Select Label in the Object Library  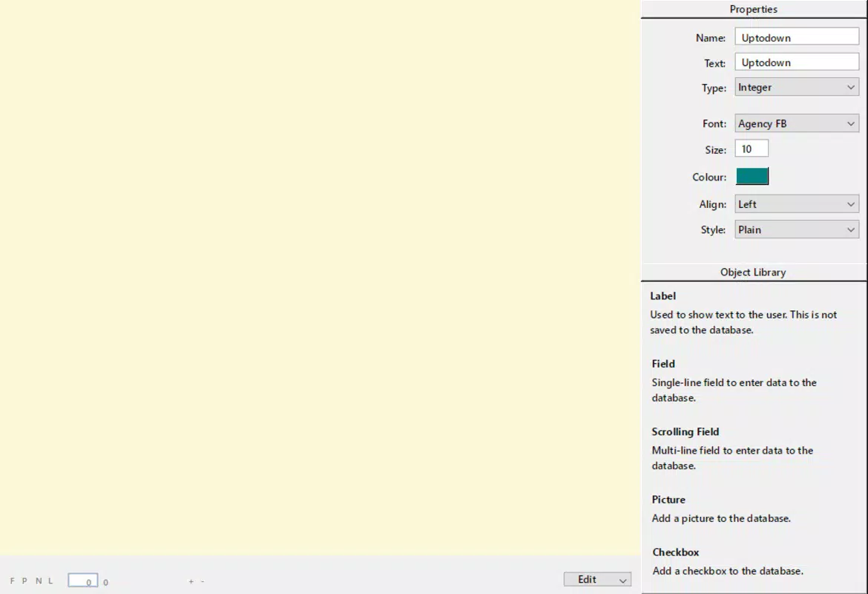coord(662,296)
